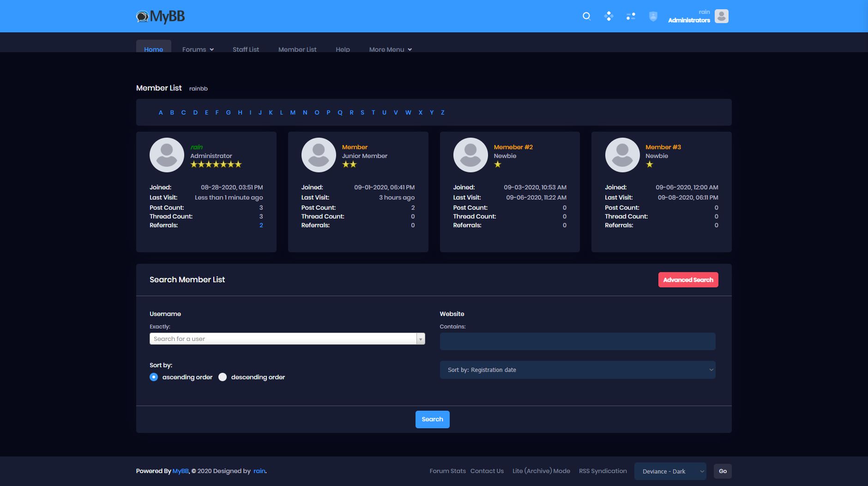This screenshot has height=486, width=868.
Task: Click the MyBB logo
Action: tap(161, 17)
